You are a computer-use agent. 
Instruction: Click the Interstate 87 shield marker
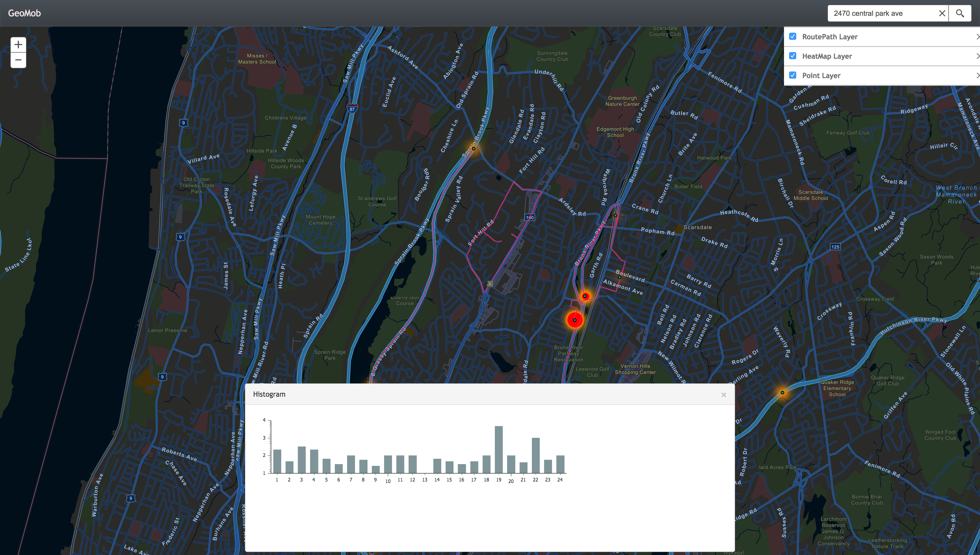click(352, 108)
